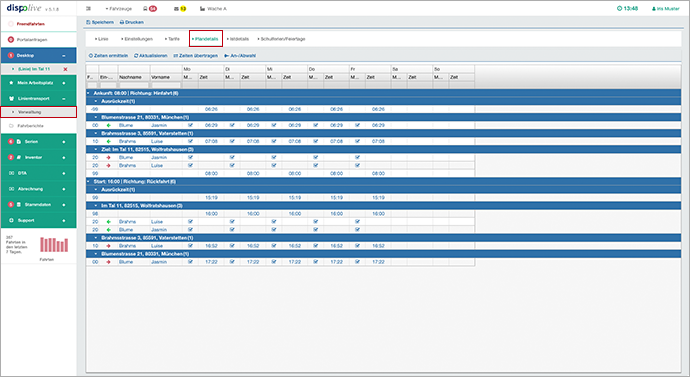Viewport: 690px width, 377px height.
Task: Click the Wache A station icon
Action: click(x=202, y=9)
